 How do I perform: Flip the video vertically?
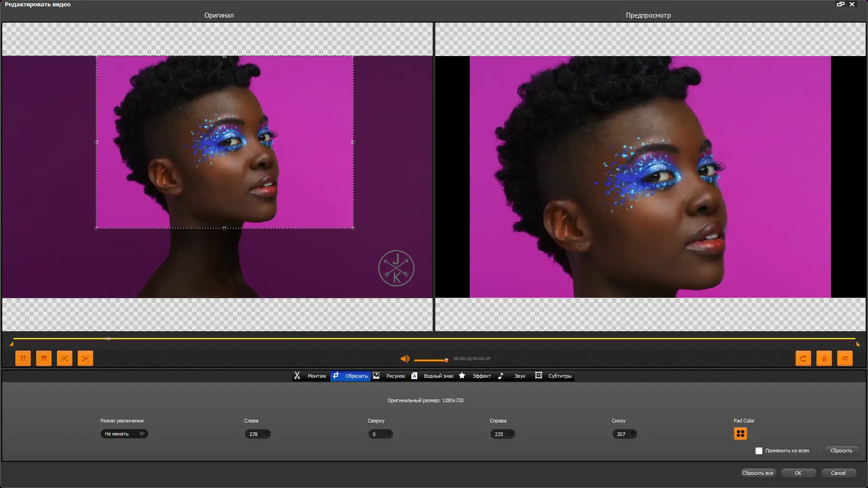click(845, 358)
